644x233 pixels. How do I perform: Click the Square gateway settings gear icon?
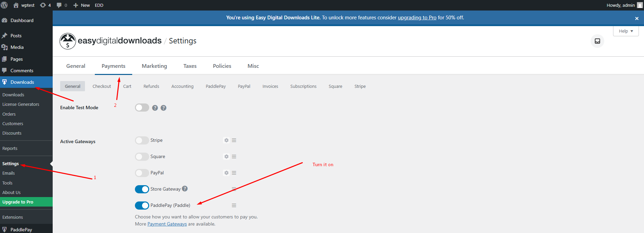[226, 157]
